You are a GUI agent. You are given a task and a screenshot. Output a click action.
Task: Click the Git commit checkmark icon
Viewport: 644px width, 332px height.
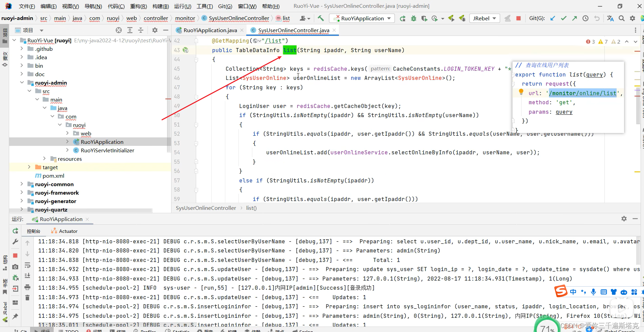[x=563, y=18]
